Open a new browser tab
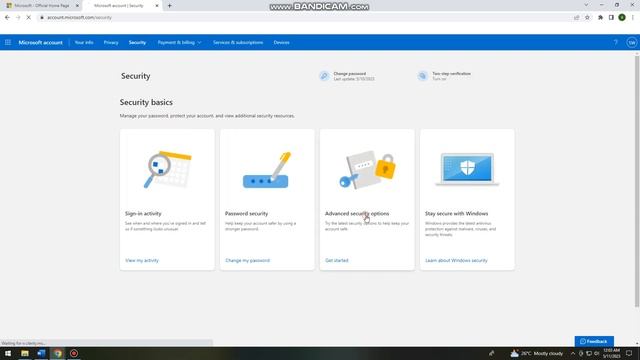Viewport: 640px width, 360px height. 169,6
